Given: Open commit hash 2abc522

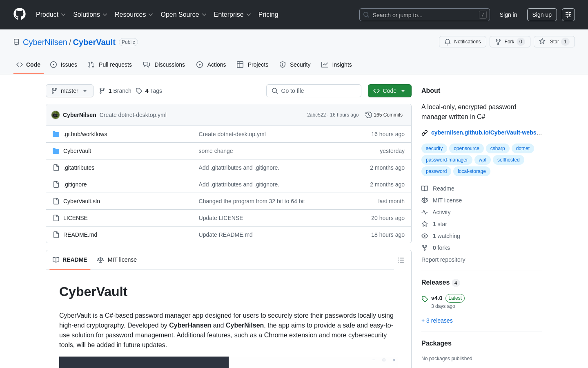Looking at the screenshot, I should pyautogui.click(x=316, y=115).
